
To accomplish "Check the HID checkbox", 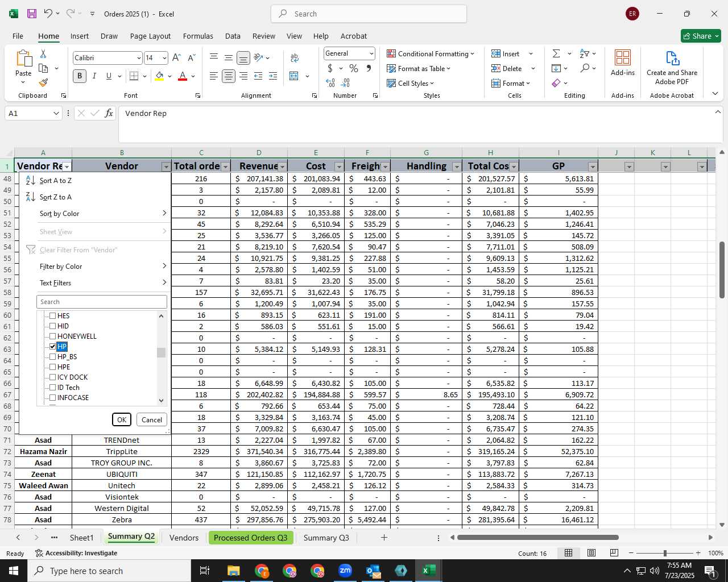I will 53,326.
